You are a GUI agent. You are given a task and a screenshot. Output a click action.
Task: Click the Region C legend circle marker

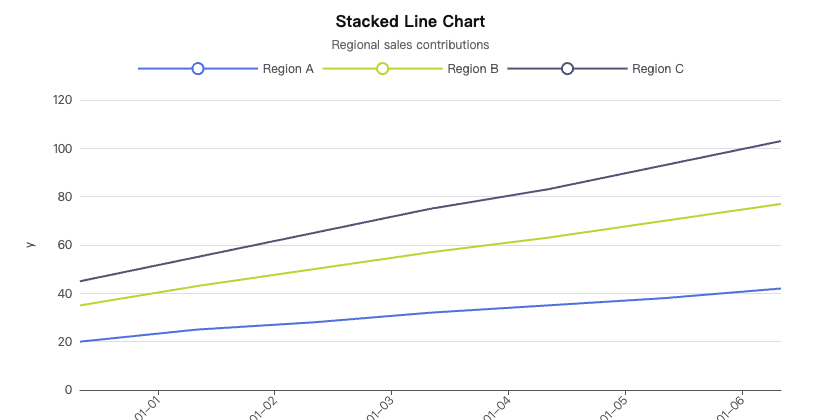[x=567, y=69]
